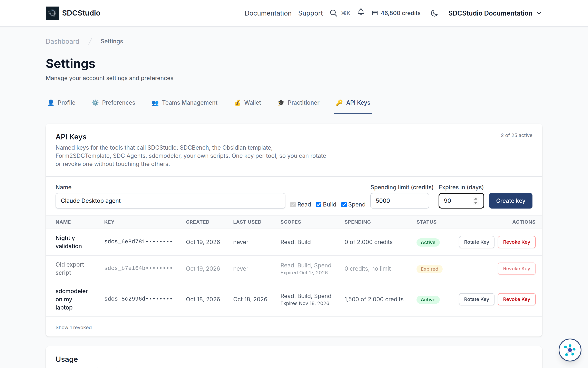This screenshot has height=368, width=588.
Task: Click 1,500 of 2,000 credits cell
Action: (x=374, y=299)
